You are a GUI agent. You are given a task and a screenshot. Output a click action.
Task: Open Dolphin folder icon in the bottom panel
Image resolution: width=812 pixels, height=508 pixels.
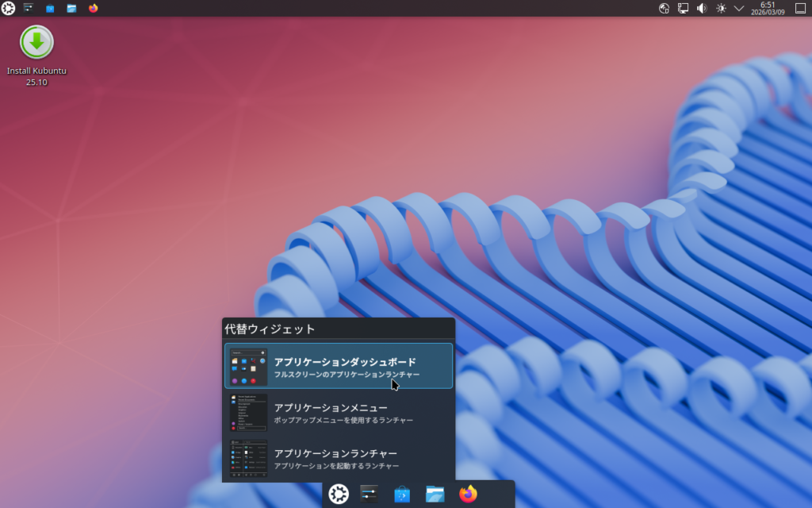(x=435, y=494)
